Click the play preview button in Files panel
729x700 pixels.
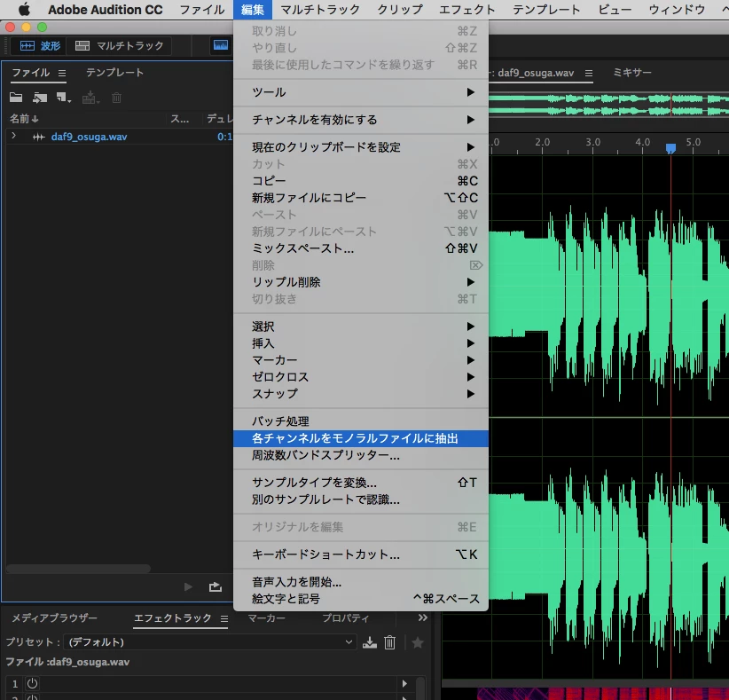click(188, 587)
